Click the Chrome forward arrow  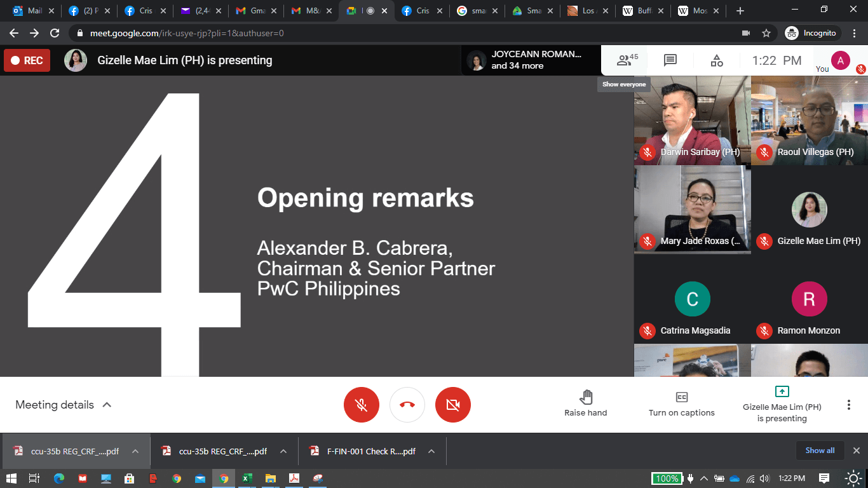coord(34,33)
